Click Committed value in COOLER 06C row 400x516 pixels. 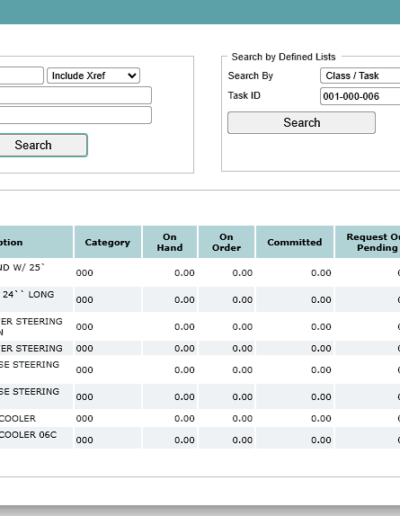[321, 440]
